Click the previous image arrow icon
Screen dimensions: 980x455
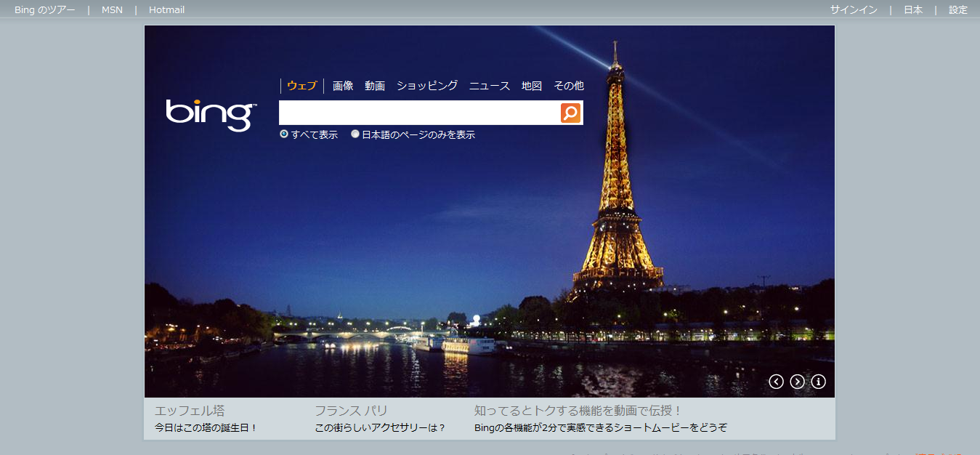(x=776, y=382)
